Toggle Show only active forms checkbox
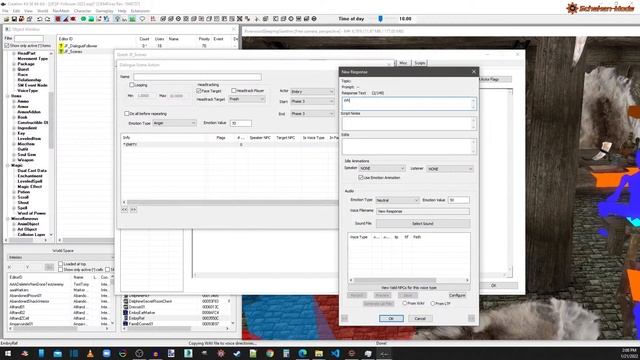This screenshot has width=640, height=360. (x=7, y=46)
